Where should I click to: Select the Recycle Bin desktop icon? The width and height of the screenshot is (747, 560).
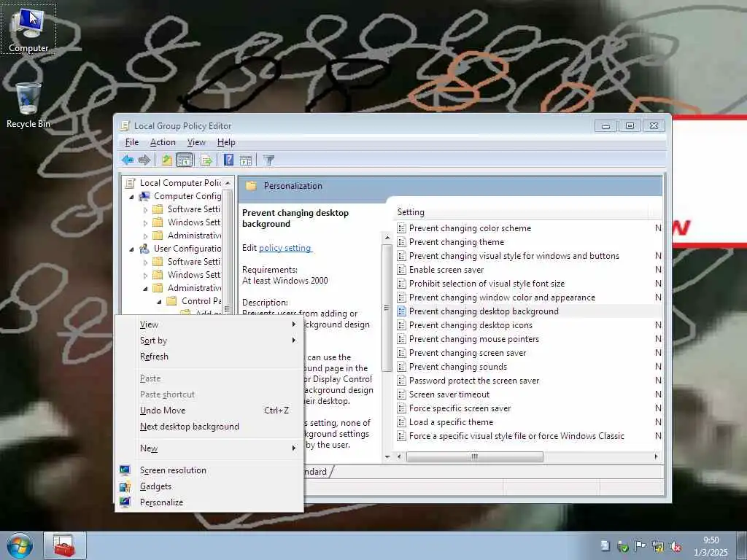[x=28, y=105]
